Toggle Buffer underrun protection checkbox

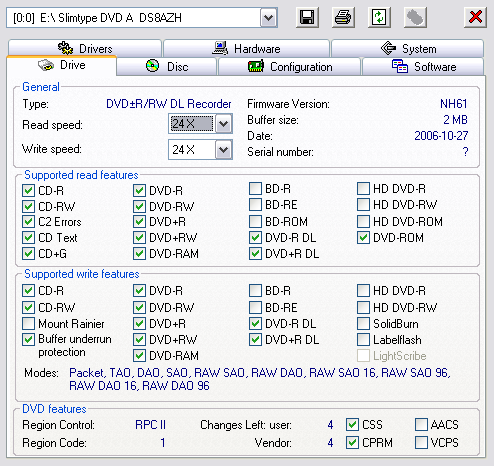28,340
